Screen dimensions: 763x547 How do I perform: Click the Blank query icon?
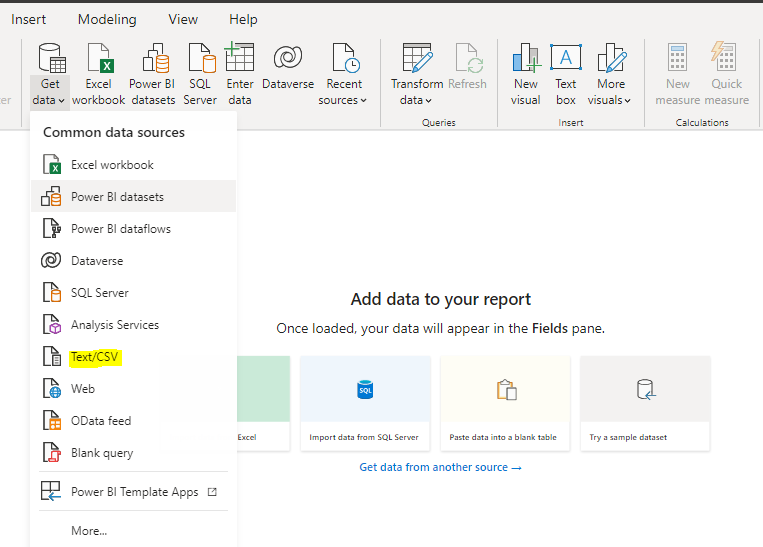pyautogui.click(x=52, y=453)
